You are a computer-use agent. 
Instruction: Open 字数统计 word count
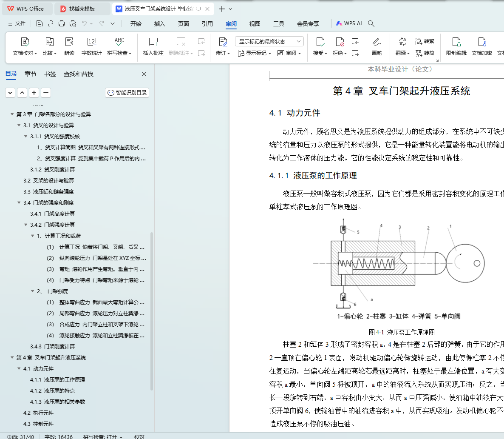pos(92,46)
